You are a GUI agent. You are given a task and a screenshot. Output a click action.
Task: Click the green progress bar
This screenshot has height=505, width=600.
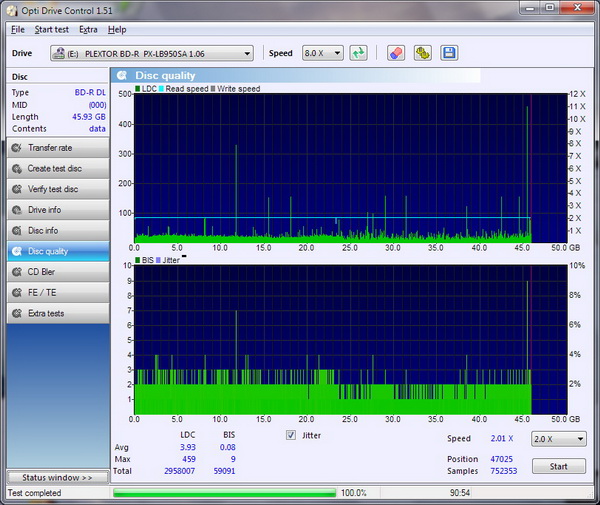tap(224, 493)
